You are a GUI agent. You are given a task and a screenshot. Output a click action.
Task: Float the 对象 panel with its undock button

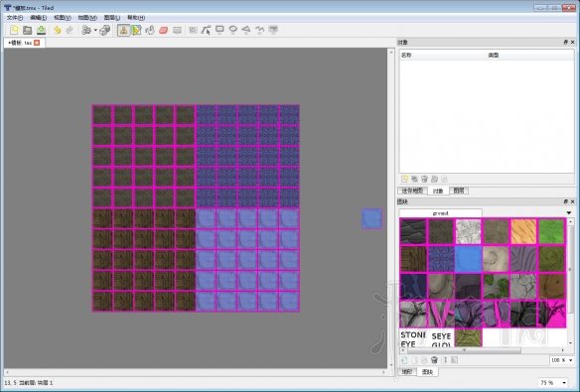click(565, 43)
